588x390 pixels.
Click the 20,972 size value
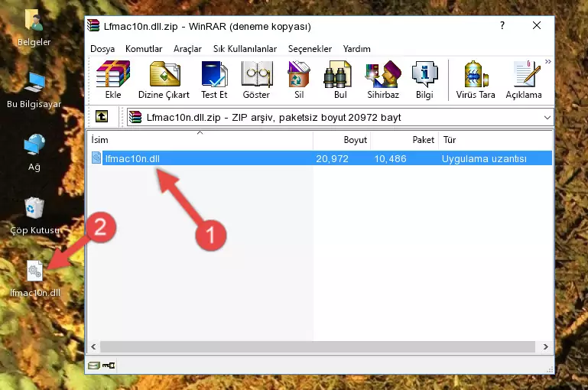pos(332,158)
